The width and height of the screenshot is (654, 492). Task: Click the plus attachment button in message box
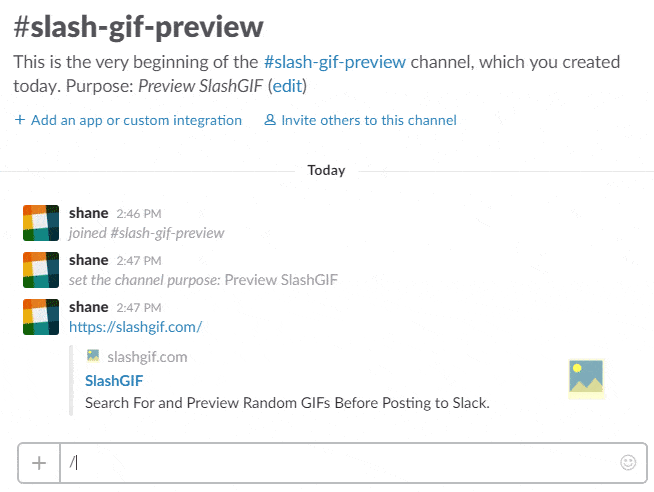[x=39, y=463]
